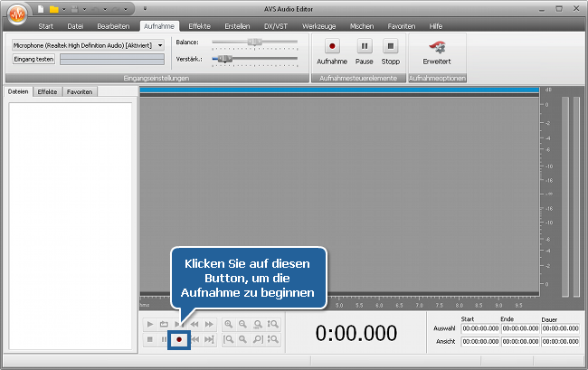Click the Auswahl Dauer time field
Screen dimensions: 588x370
coord(560,328)
